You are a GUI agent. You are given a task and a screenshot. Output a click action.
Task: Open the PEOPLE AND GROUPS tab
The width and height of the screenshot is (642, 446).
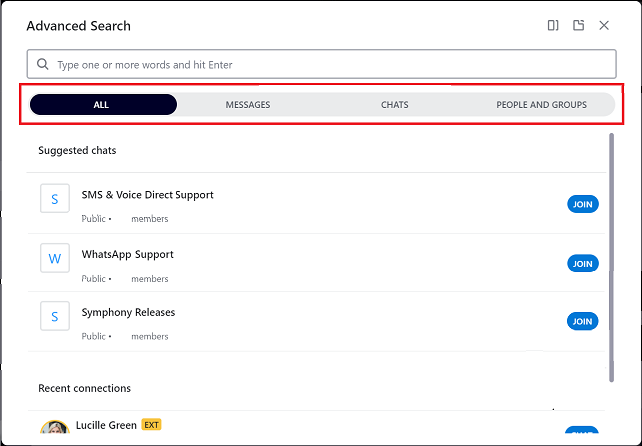(541, 105)
